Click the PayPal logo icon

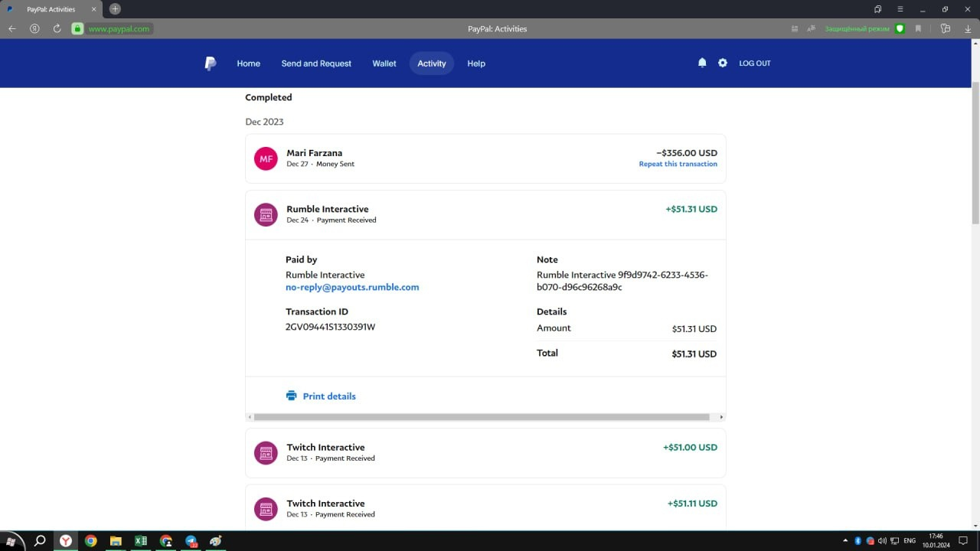[211, 64]
